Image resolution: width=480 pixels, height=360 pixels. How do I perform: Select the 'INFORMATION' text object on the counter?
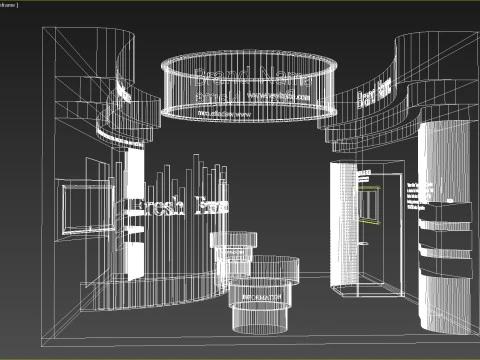(x=262, y=297)
